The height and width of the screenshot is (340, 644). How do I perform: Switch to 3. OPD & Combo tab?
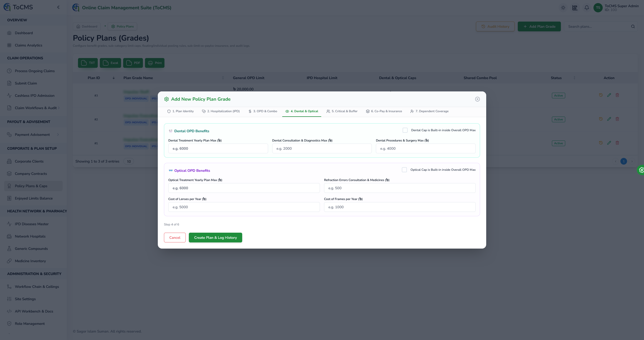tap(263, 111)
